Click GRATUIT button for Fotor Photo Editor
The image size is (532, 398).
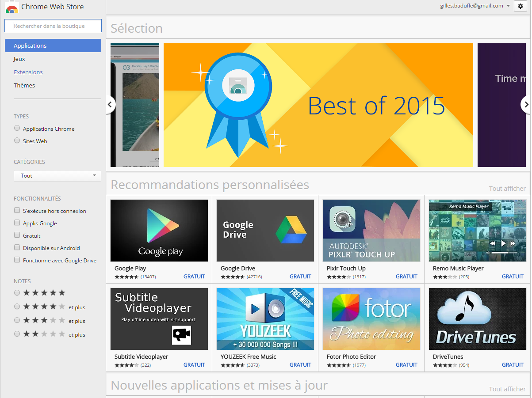[x=406, y=365]
